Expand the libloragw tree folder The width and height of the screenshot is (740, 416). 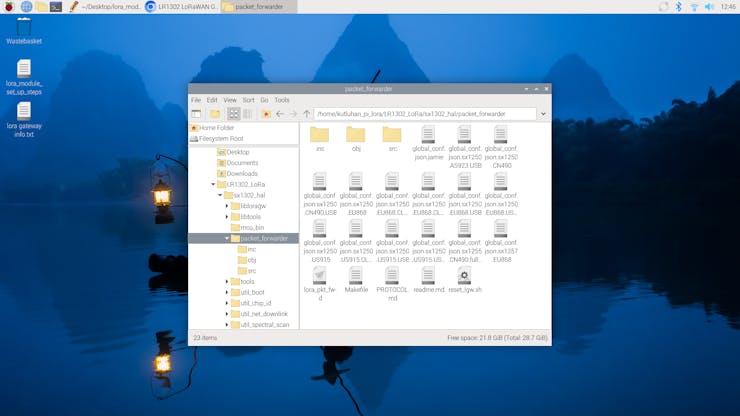227,206
